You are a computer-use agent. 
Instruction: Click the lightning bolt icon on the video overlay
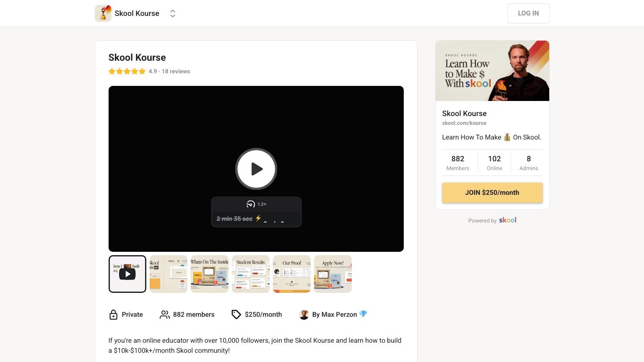coord(258,218)
